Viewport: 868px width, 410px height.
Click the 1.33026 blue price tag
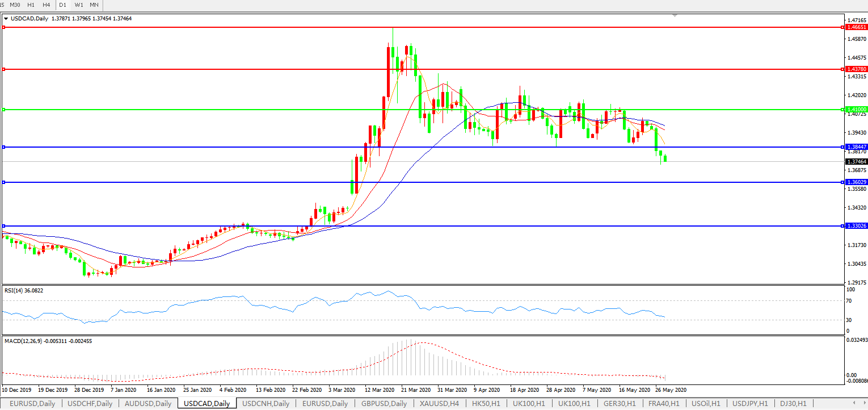coord(855,226)
